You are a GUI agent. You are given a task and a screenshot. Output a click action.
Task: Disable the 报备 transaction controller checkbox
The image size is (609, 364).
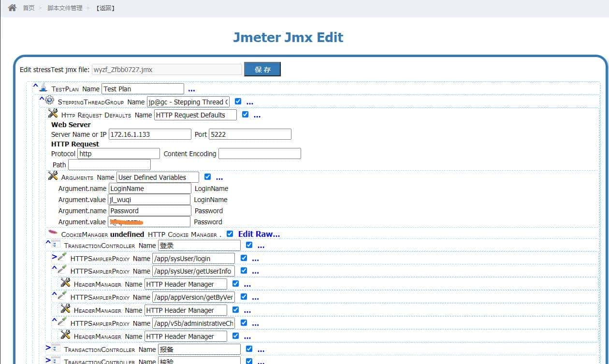coord(249,349)
